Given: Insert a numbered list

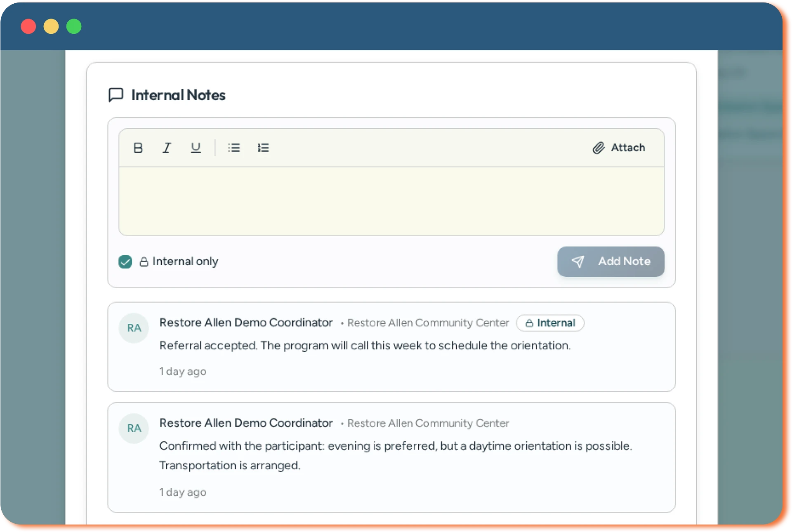Looking at the screenshot, I should (x=263, y=148).
